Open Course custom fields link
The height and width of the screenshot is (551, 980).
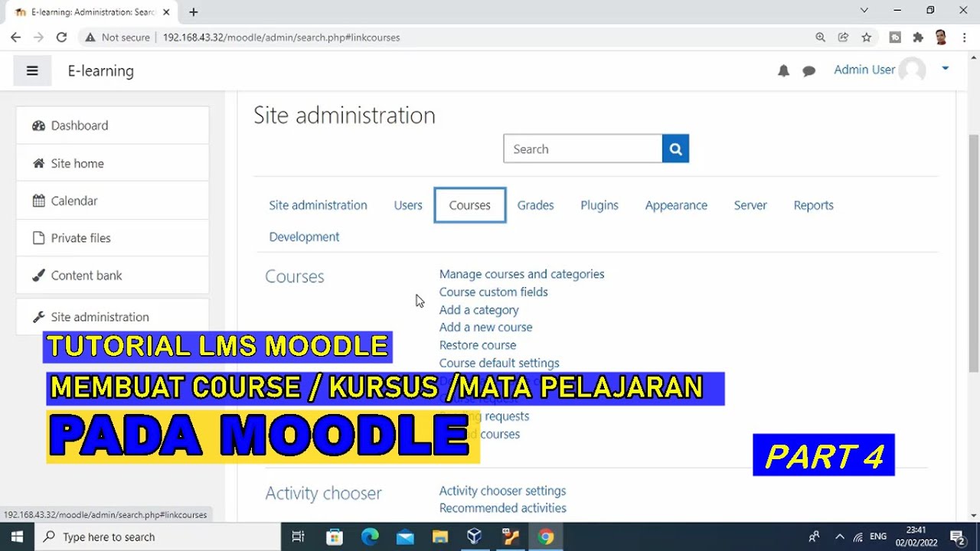pyautogui.click(x=493, y=292)
